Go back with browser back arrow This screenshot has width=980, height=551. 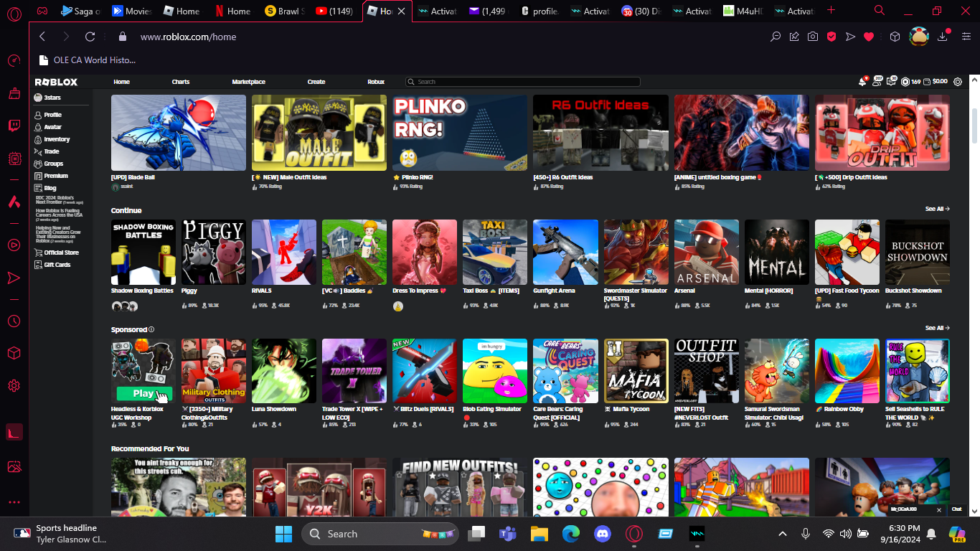[42, 37]
